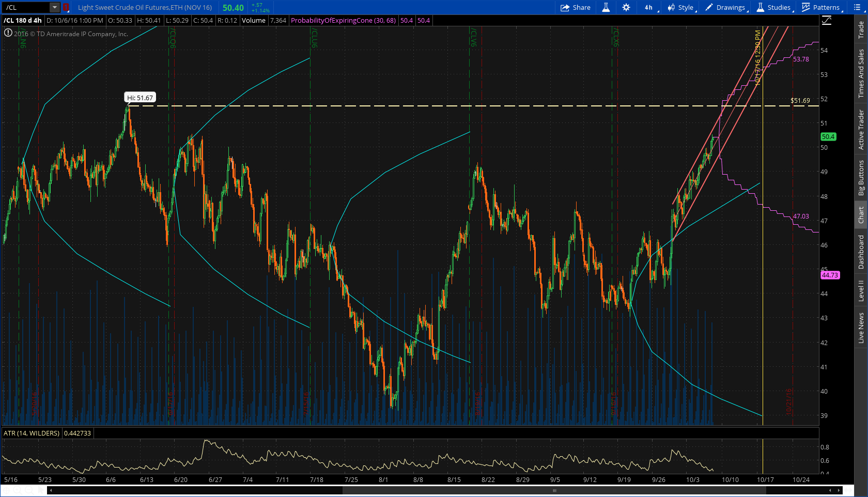Click the curve icon above price axis

click(x=827, y=20)
